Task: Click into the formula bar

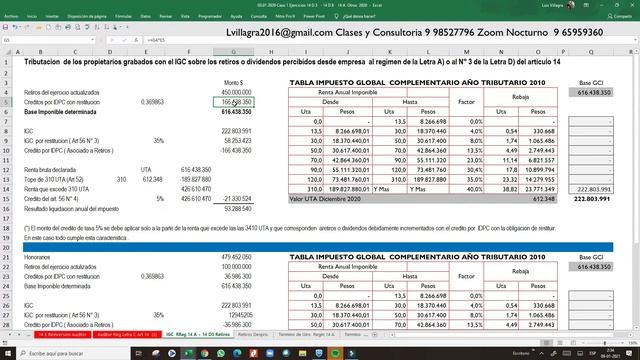Action: 388,40
